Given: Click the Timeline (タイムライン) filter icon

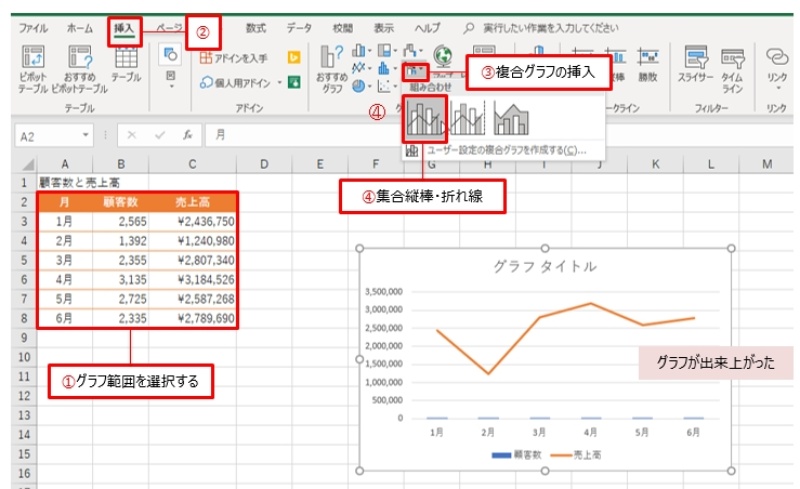Looking at the screenshot, I should point(733,62).
